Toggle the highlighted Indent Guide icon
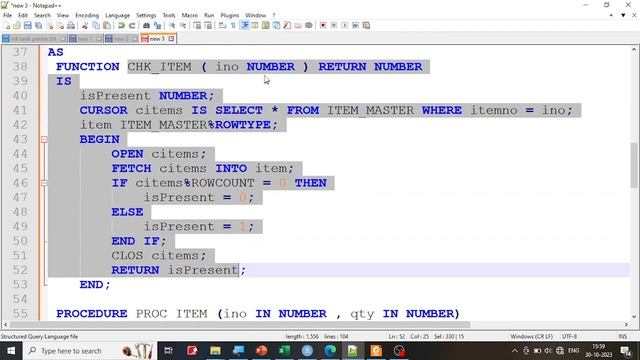 tap(244, 25)
